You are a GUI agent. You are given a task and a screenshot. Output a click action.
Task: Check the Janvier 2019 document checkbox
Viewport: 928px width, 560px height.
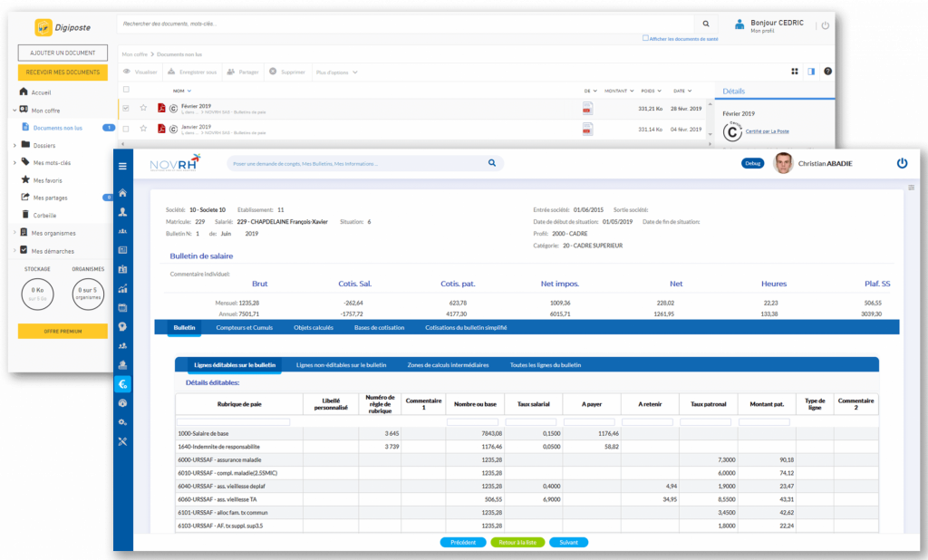126,130
